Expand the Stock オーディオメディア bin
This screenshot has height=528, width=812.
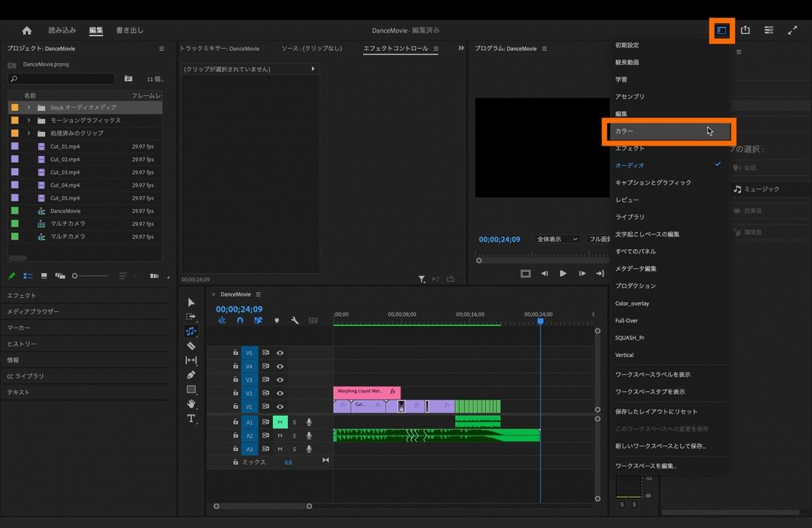tap(29, 108)
